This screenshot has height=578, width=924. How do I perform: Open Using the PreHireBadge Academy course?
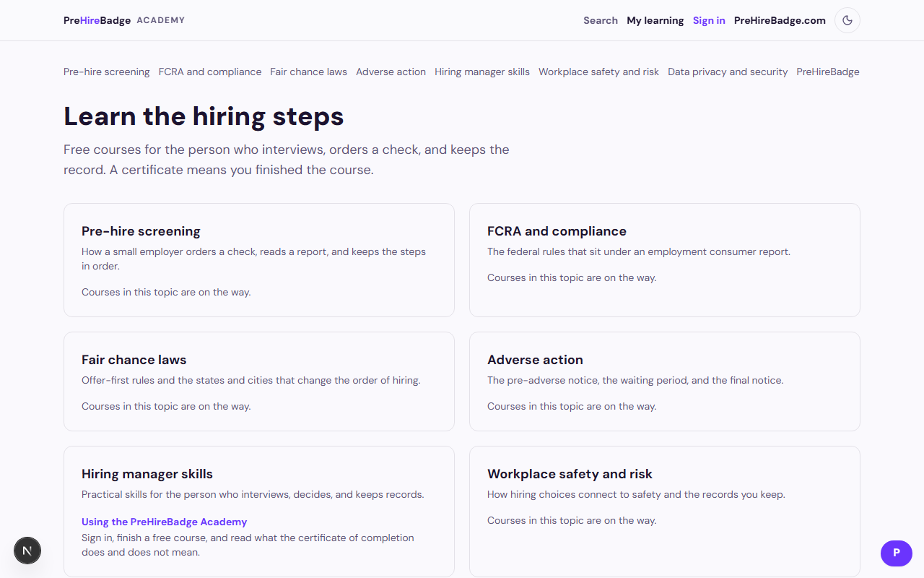165,522
